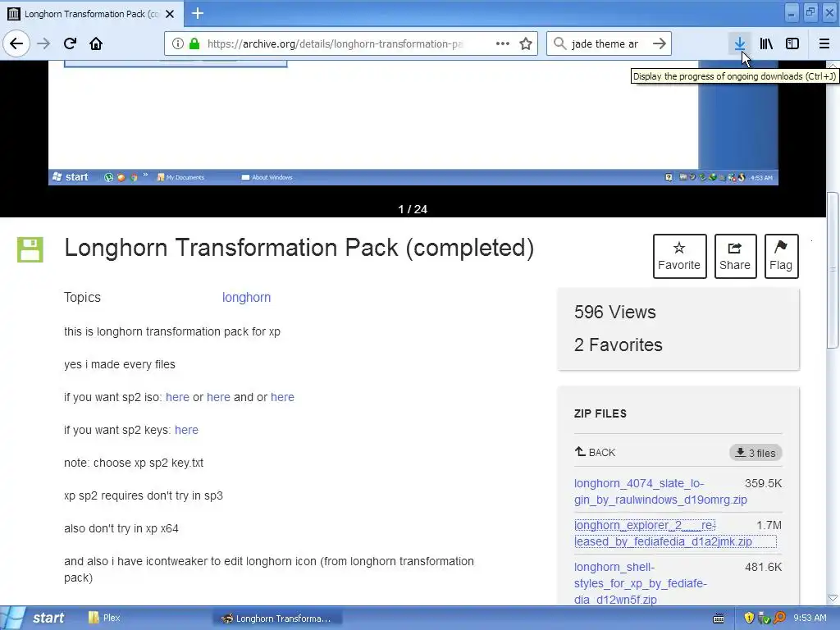Show site information icon in address bar
The height and width of the screenshot is (630, 840).
point(177,43)
